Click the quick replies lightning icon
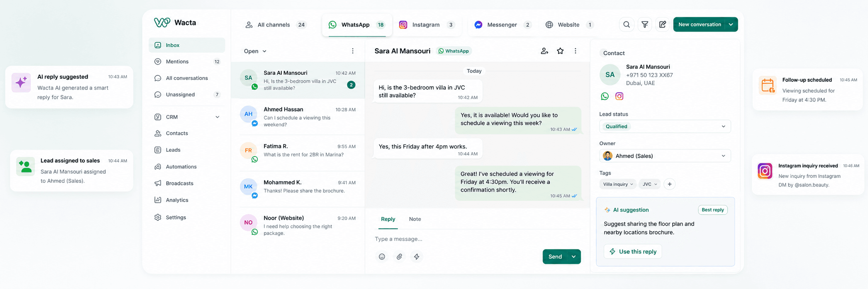This screenshot has width=868, height=289. click(x=416, y=257)
